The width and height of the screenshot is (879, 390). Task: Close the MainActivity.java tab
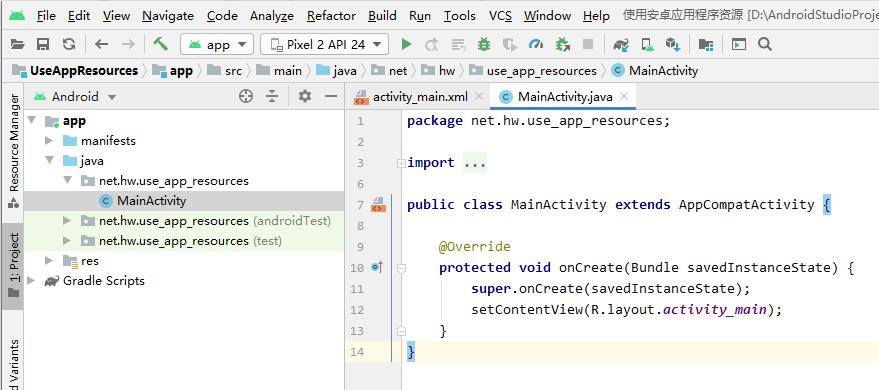point(624,96)
